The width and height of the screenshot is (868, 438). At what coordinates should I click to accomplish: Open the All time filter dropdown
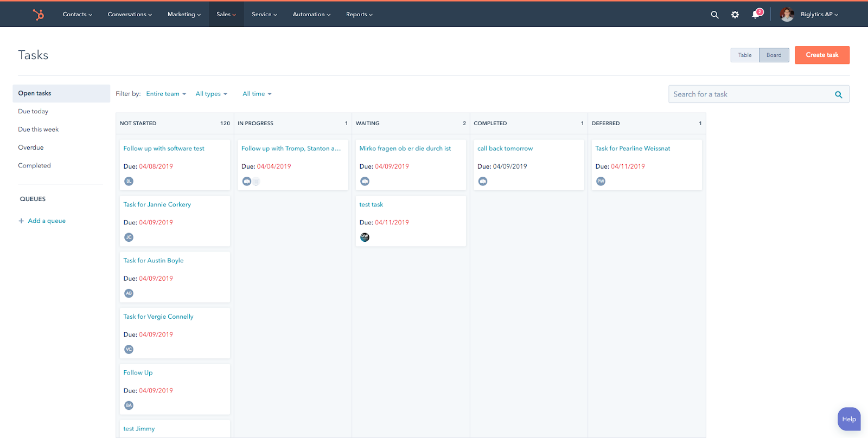[x=257, y=94]
